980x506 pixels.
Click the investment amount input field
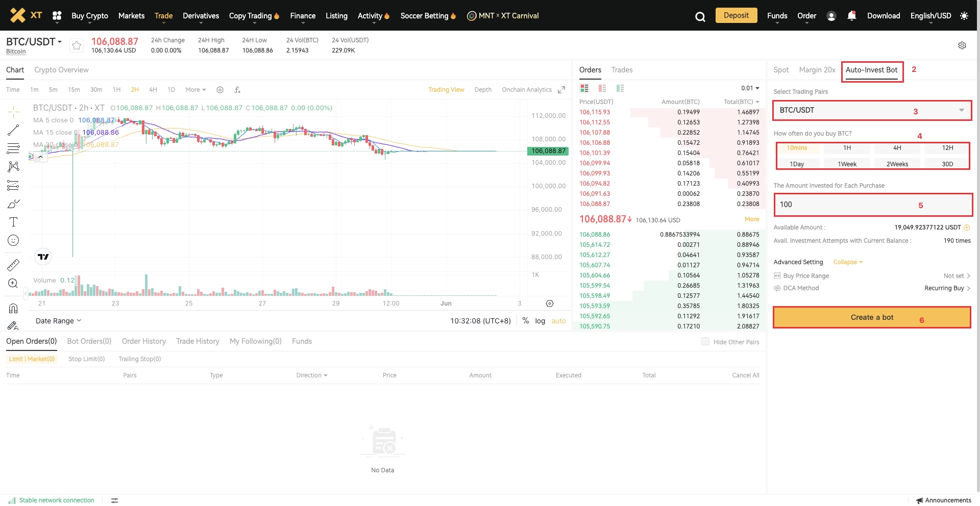(x=847, y=205)
